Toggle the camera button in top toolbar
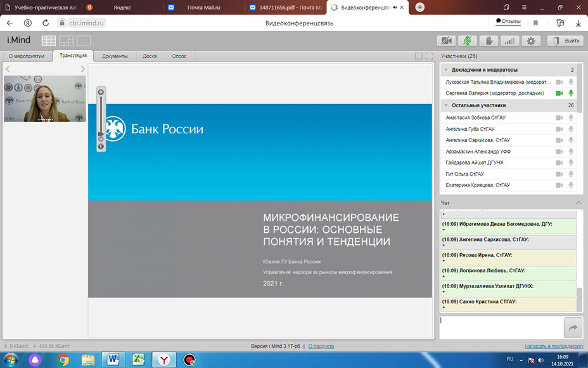The image size is (588, 368). (x=447, y=41)
